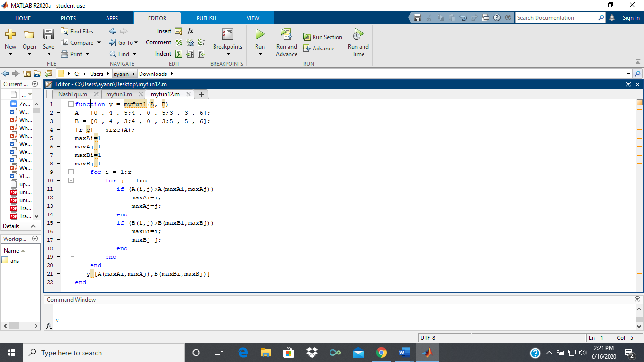
Task: Click the Smart Indent icon
Action: tap(179, 54)
